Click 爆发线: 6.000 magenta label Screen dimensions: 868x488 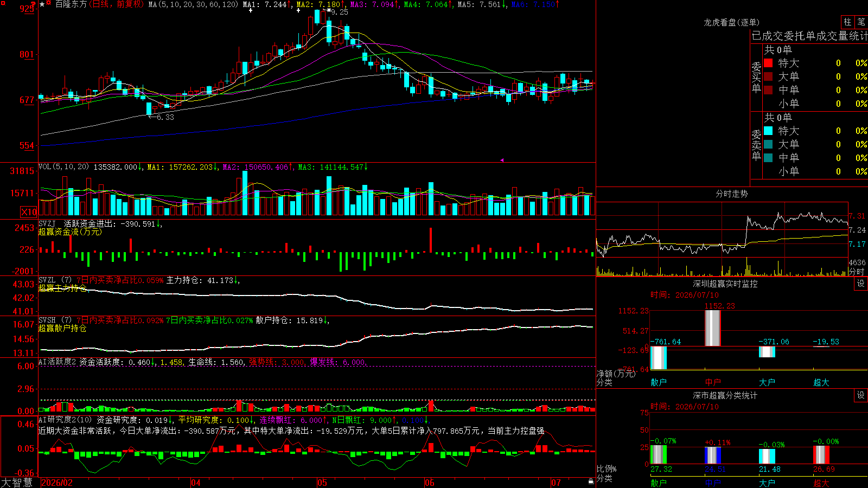tap(339, 362)
